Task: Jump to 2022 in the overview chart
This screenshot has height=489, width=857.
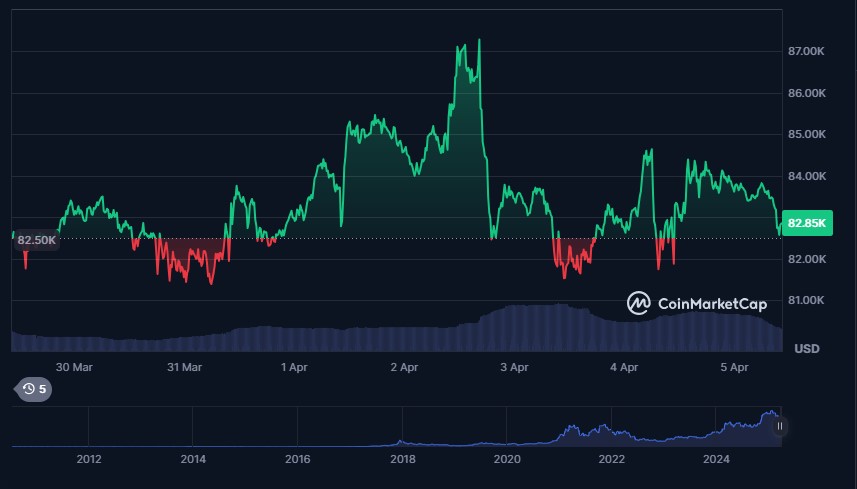Action: coord(612,459)
